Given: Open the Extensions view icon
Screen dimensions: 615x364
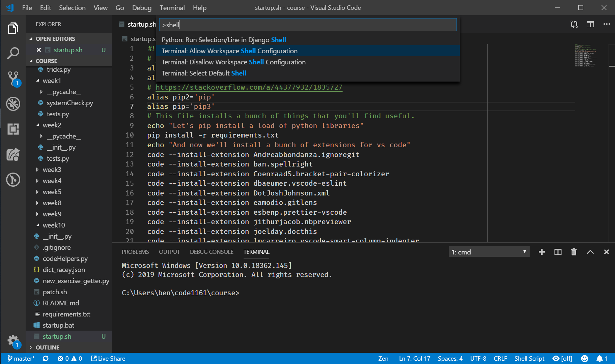Looking at the screenshot, I should pos(13,129).
